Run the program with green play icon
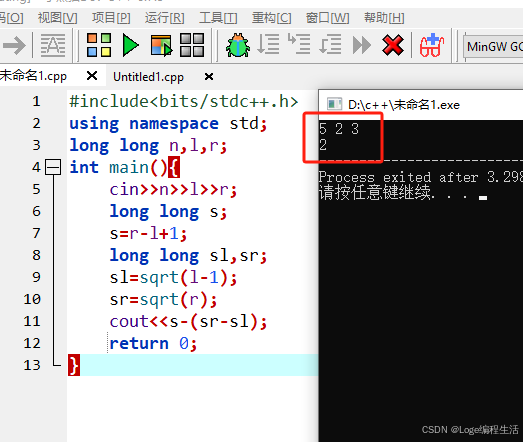This screenshot has width=523, height=442. (130, 45)
